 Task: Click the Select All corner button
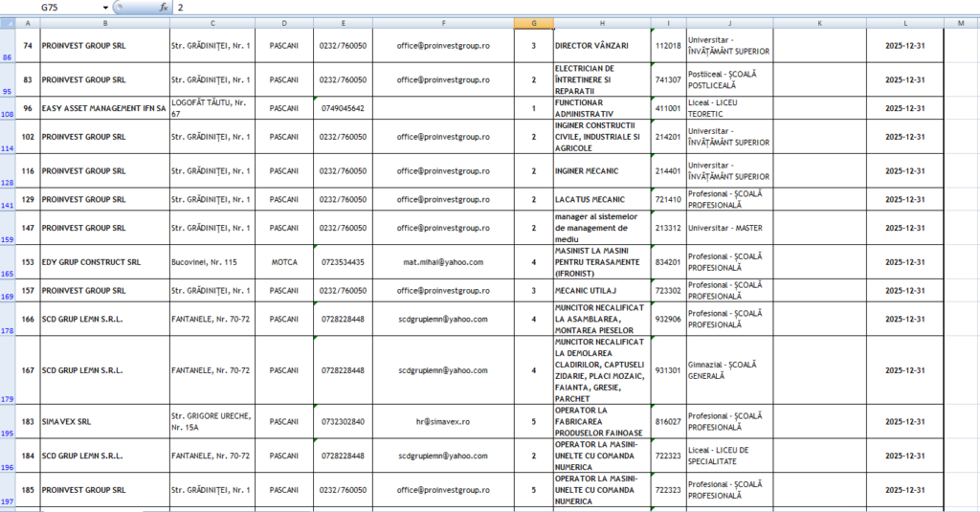pyautogui.click(x=8, y=22)
